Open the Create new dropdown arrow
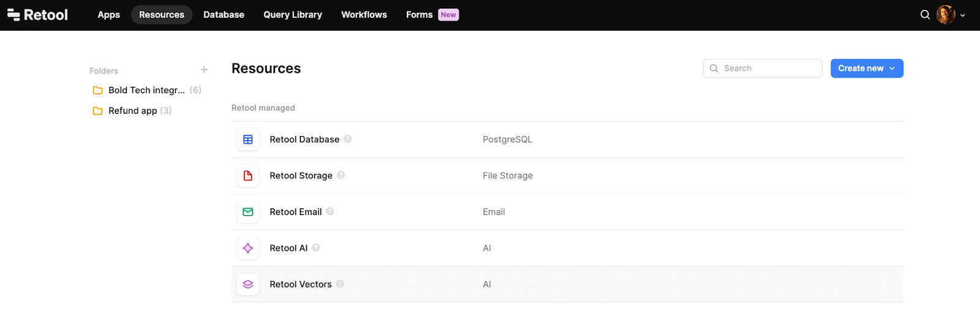The image size is (980, 318). pyautogui.click(x=892, y=69)
